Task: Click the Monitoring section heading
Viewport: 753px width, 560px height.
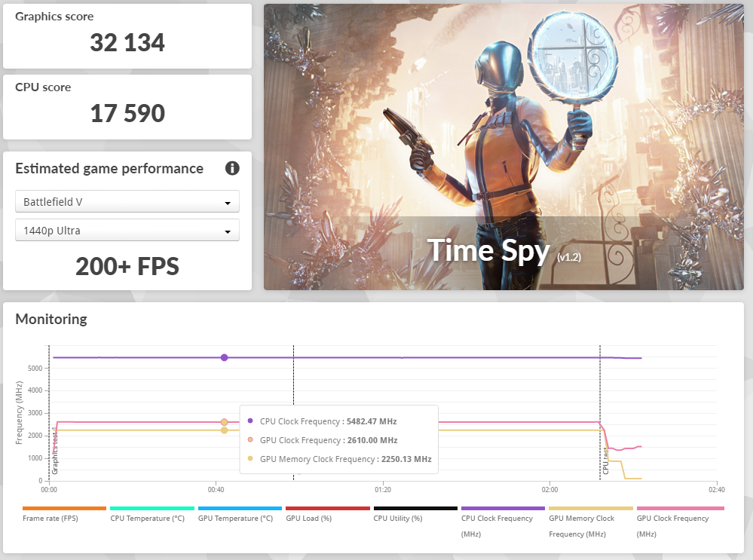Action: pos(51,319)
